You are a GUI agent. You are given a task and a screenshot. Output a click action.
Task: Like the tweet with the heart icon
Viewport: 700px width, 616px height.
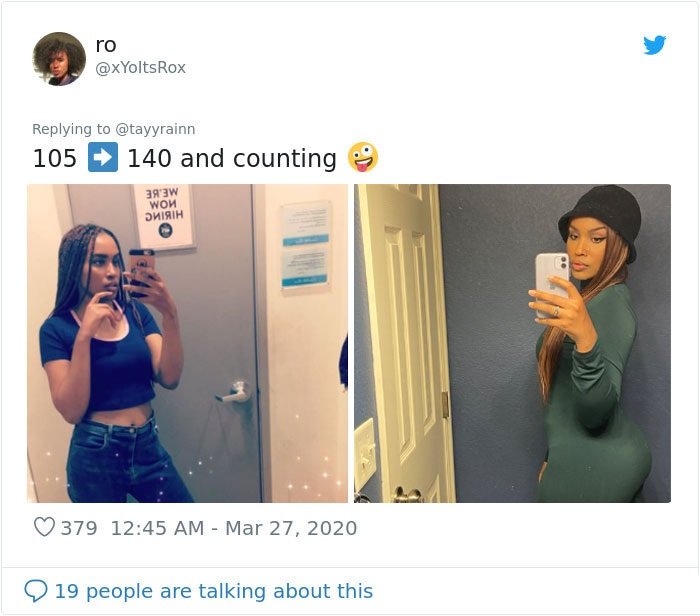[44, 527]
